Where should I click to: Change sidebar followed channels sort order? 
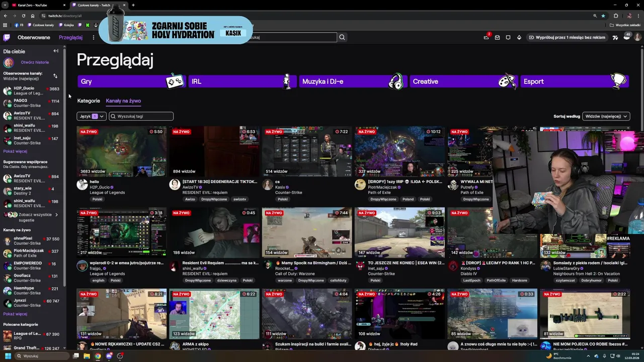(55, 76)
